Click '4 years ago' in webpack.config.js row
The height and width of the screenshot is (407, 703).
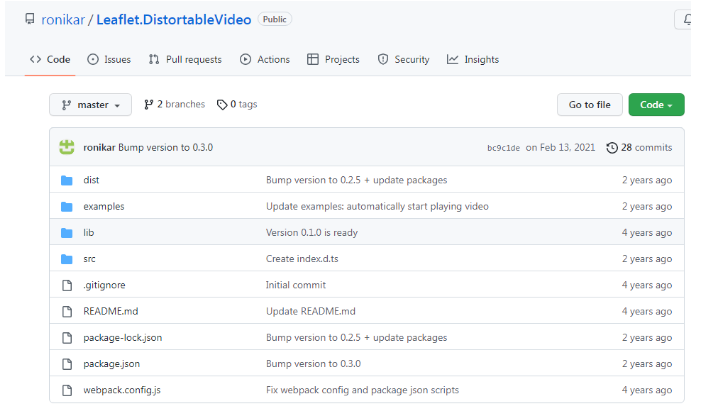pyautogui.click(x=647, y=390)
